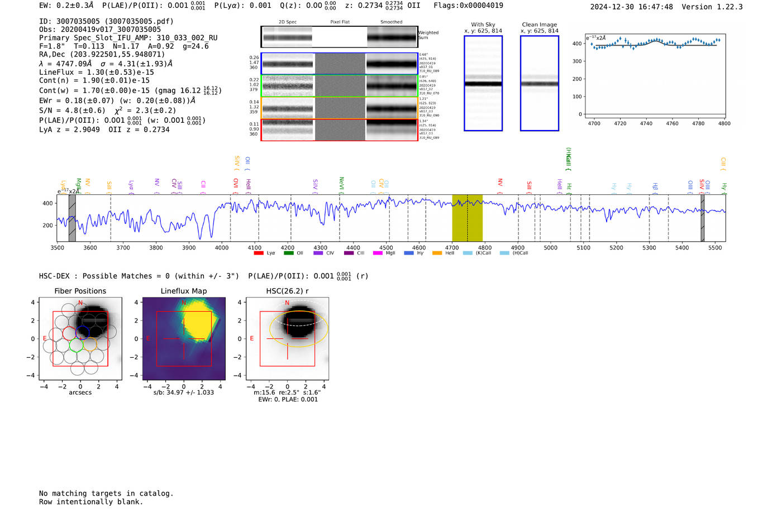Click the 'Flags:0x00004019' header text
The width and height of the screenshot is (782, 532).
click(468, 6)
